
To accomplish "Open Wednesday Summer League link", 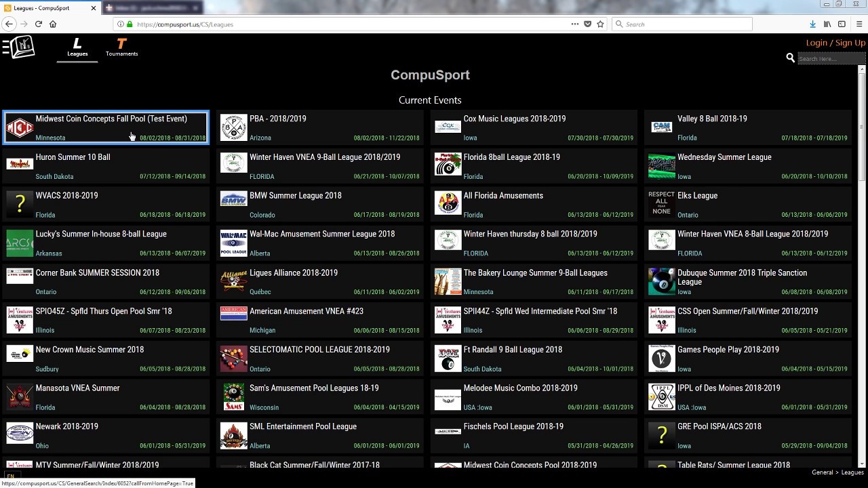I will pos(724,157).
